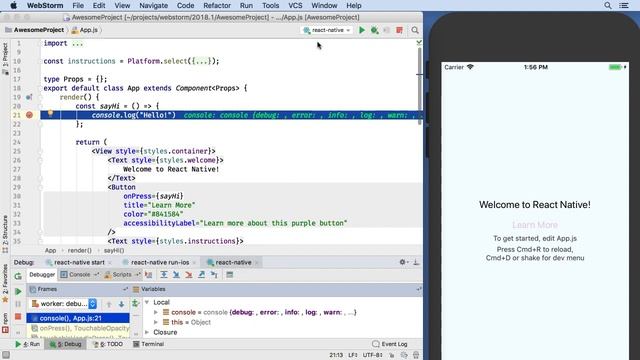Click the sayHi() editor breadcrumb
The width and height of the screenshot is (640, 360).
coord(114,250)
